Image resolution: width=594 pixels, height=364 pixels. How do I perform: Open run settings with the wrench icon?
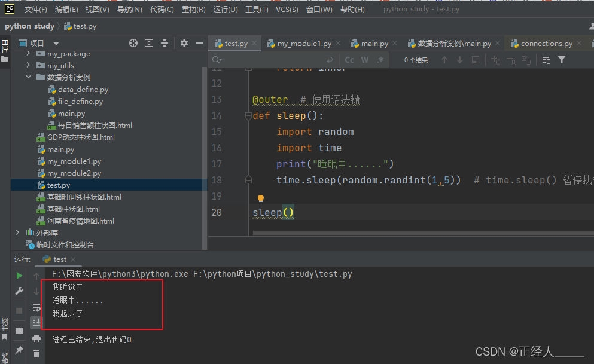(x=19, y=292)
